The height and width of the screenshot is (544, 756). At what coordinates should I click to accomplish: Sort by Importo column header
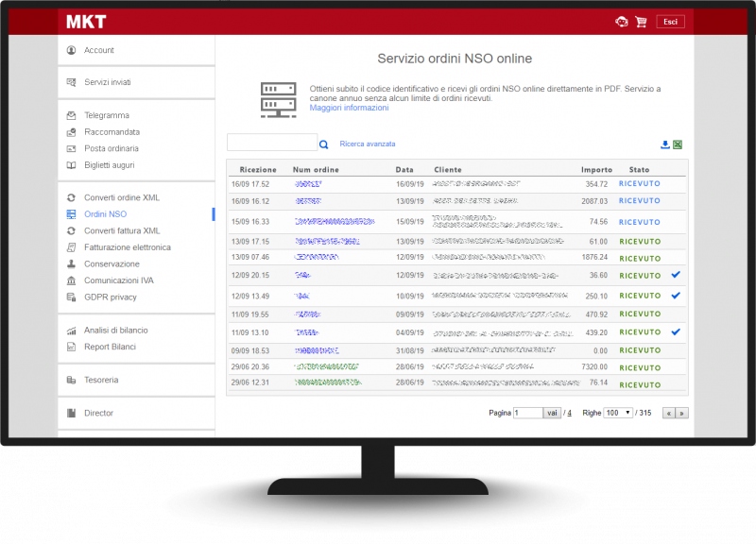tap(596, 170)
